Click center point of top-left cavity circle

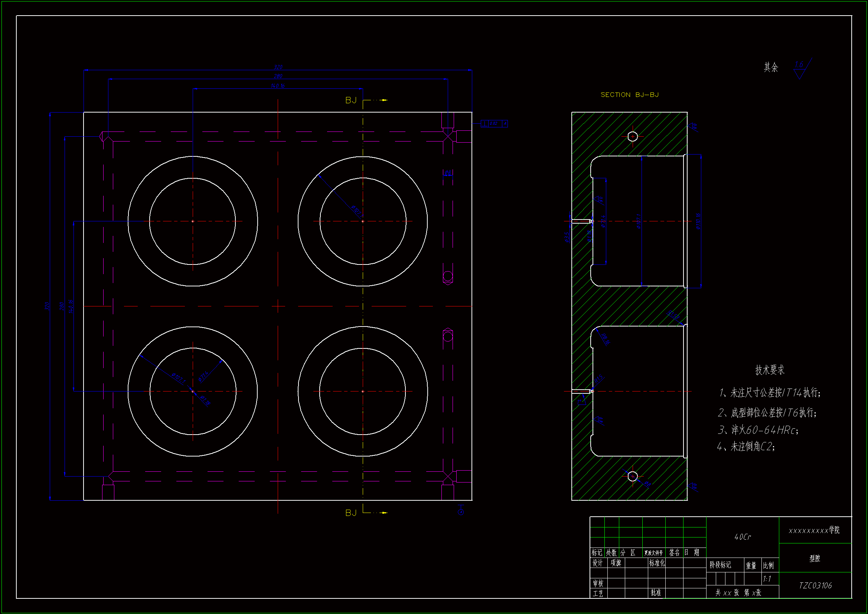[x=193, y=221]
